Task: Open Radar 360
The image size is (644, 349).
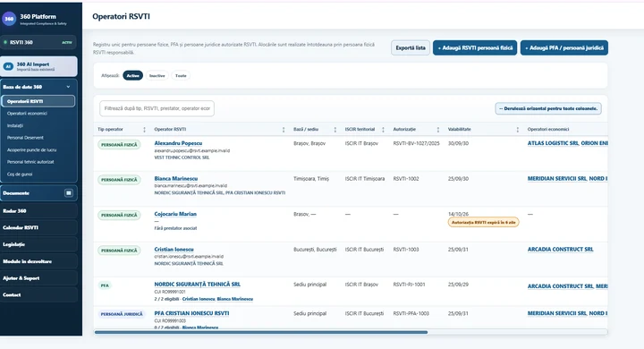Action: [38, 211]
